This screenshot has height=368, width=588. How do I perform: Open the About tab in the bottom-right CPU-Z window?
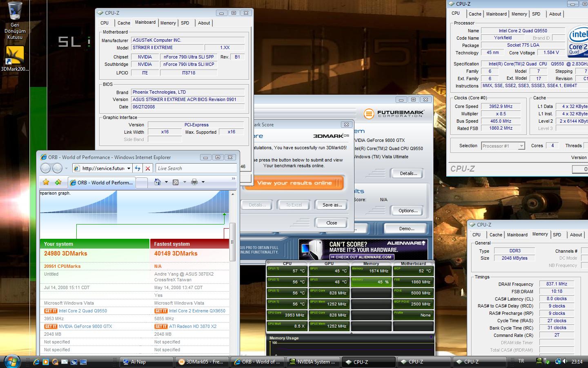point(576,235)
